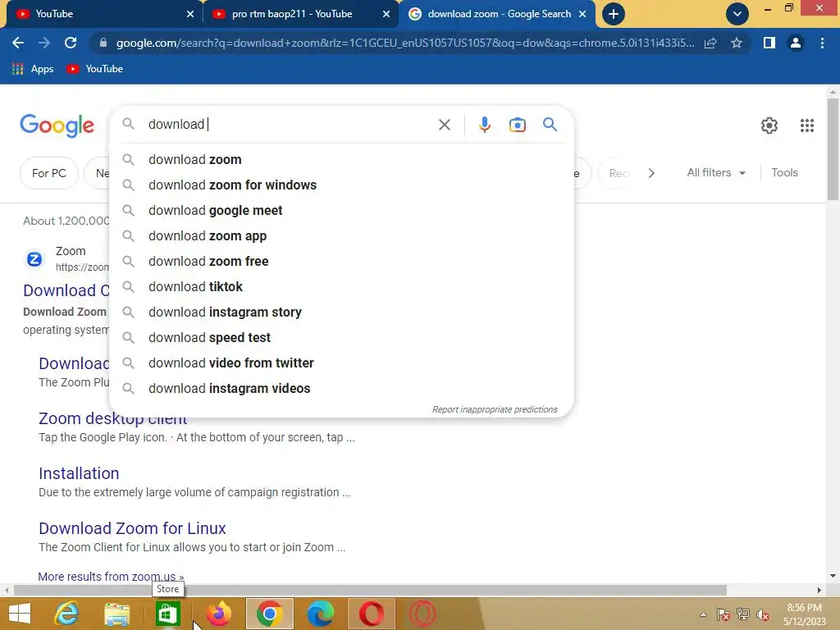Viewport: 840px width, 630px height.
Task: Click the Zoom site favicon in results
Action: tap(34, 259)
